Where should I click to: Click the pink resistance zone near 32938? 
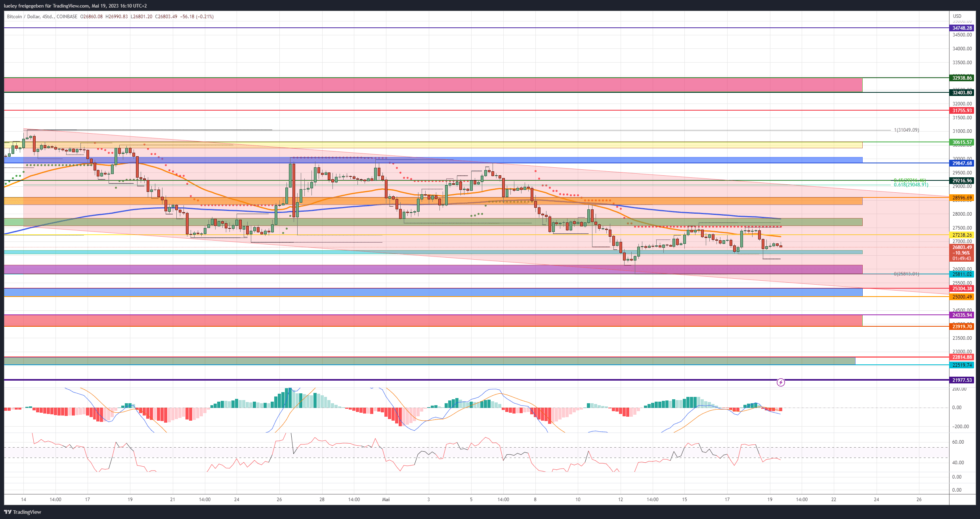click(433, 85)
